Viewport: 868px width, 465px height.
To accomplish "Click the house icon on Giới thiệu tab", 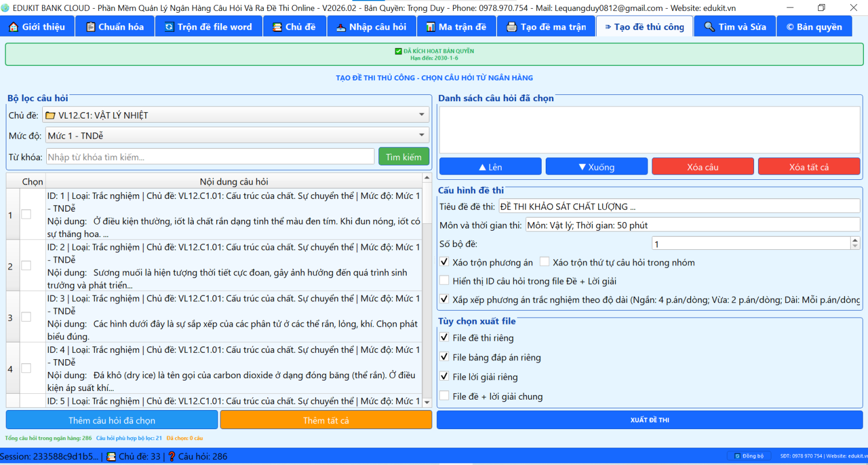I will point(13,27).
